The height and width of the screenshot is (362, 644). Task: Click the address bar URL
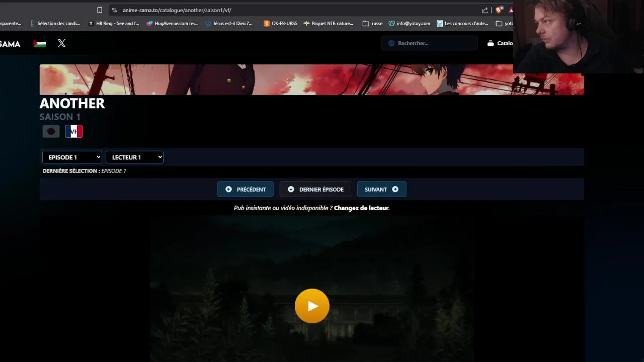coord(177,10)
